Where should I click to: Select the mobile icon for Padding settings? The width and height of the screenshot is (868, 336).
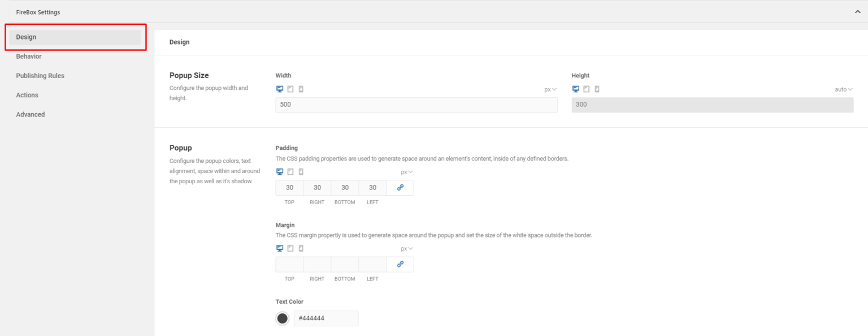pyautogui.click(x=301, y=171)
